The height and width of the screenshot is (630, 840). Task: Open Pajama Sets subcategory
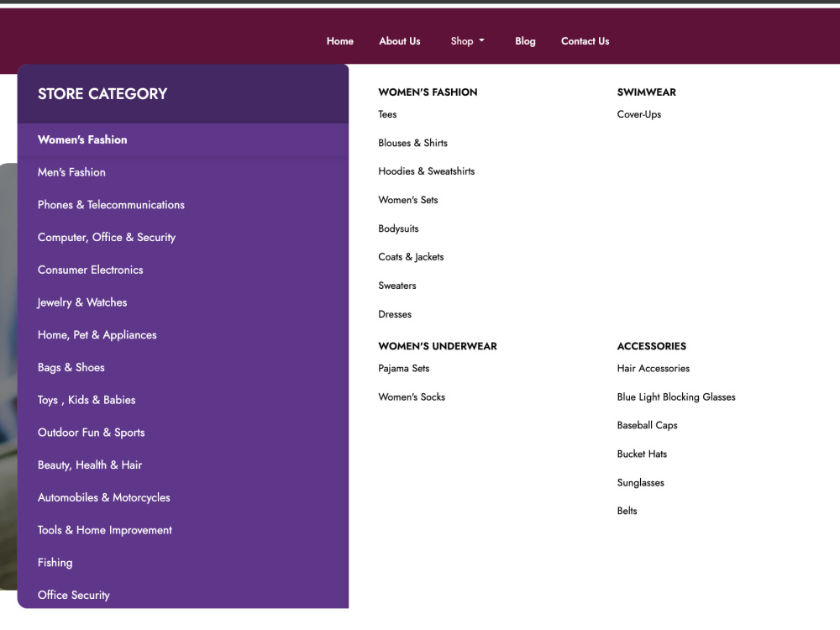click(x=403, y=369)
